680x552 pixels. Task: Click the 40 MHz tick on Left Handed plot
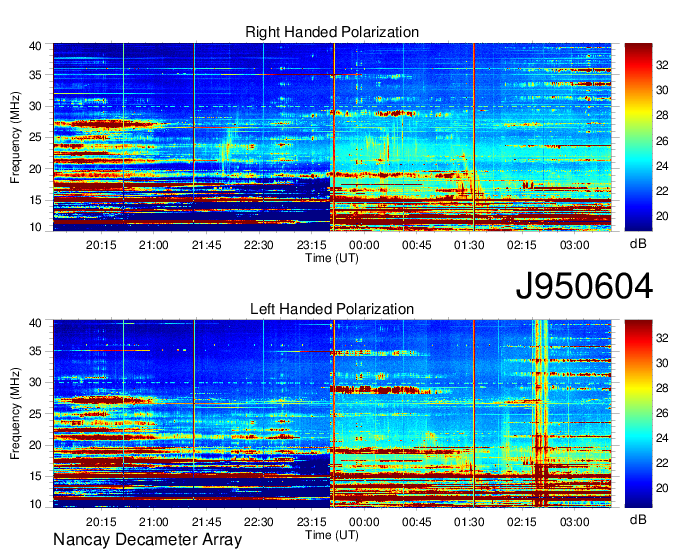tap(36, 323)
